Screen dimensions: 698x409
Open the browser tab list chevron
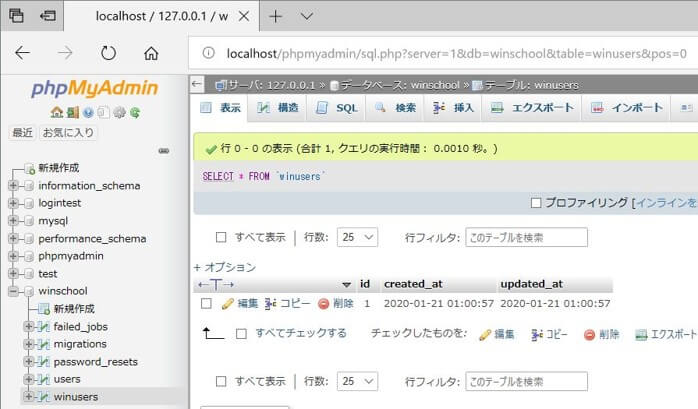click(x=307, y=16)
